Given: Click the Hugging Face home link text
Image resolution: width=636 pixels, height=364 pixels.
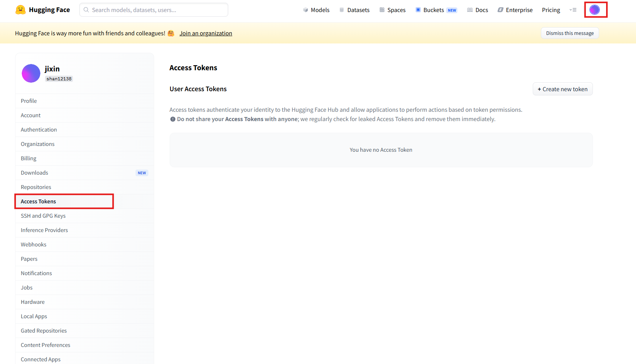Looking at the screenshot, I should pos(49,10).
